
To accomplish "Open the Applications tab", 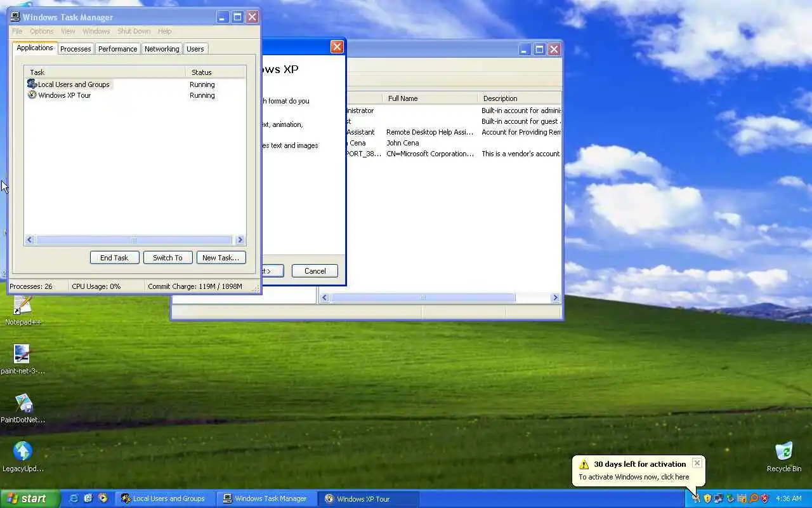I will [x=35, y=48].
